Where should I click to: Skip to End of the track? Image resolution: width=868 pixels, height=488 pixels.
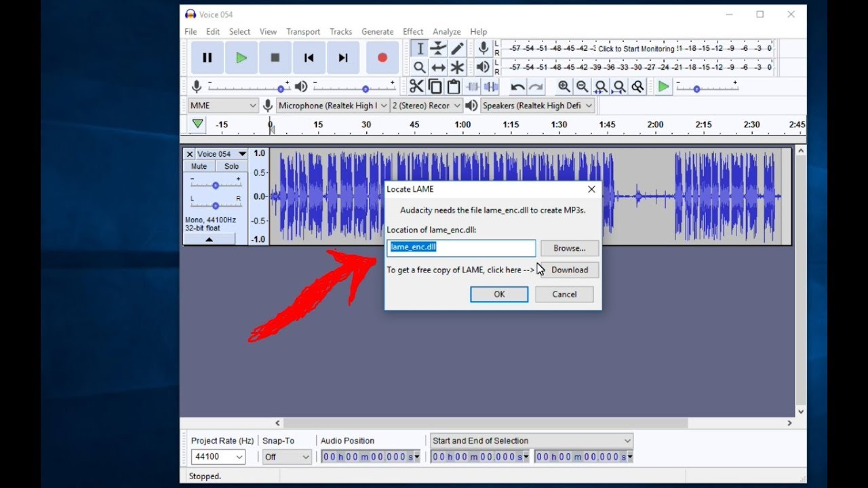tap(343, 58)
